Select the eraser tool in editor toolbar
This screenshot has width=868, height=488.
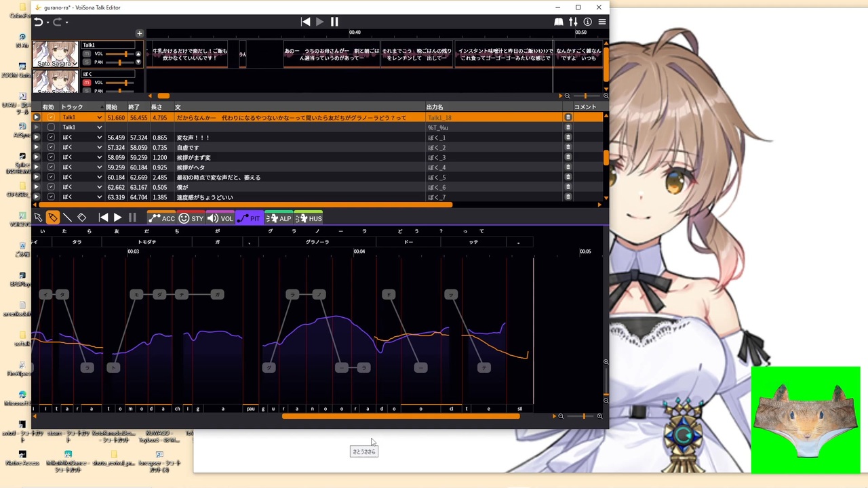pyautogui.click(x=81, y=218)
